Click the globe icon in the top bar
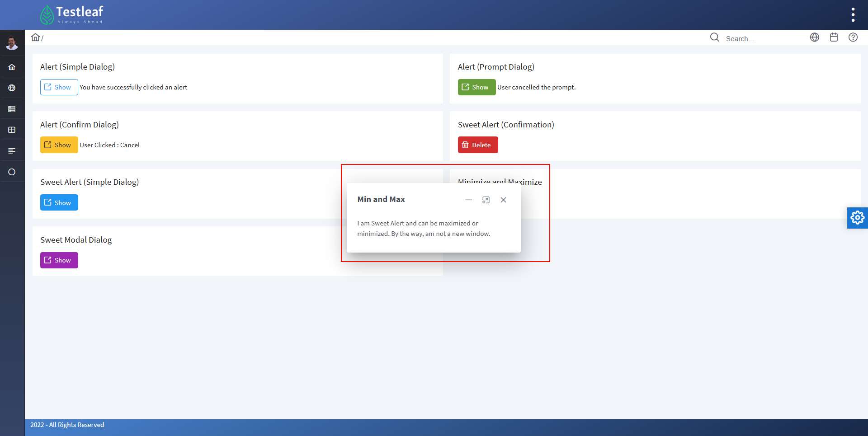This screenshot has height=436, width=868. coord(815,38)
